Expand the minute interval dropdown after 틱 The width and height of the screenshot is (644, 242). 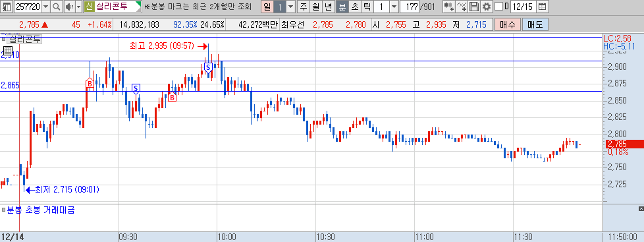[x=394, y=6]
